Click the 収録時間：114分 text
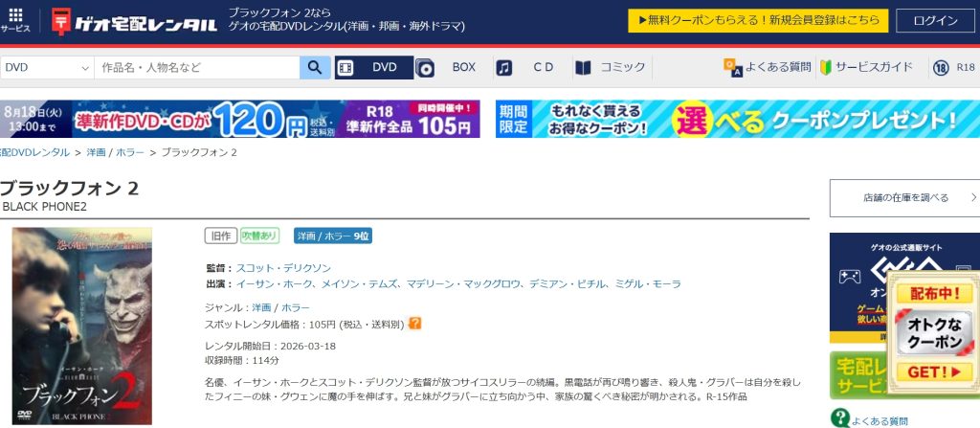The width and height of the screenshot is (980, 428). click(x=242, y=360)
